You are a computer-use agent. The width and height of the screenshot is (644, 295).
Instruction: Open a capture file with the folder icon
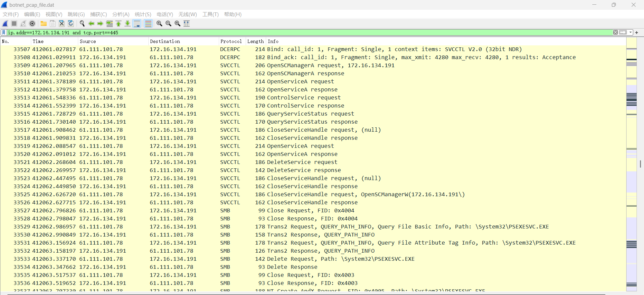click(x=44, y=24)
